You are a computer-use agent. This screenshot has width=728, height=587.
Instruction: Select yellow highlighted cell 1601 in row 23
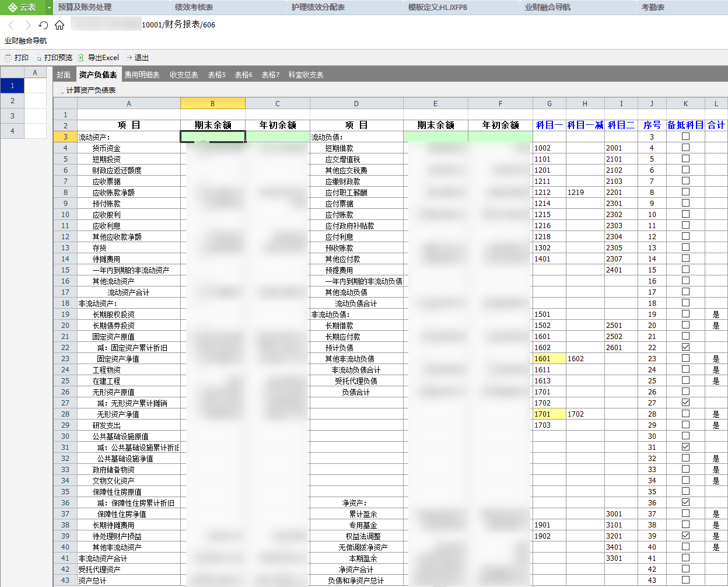point(549,359)
